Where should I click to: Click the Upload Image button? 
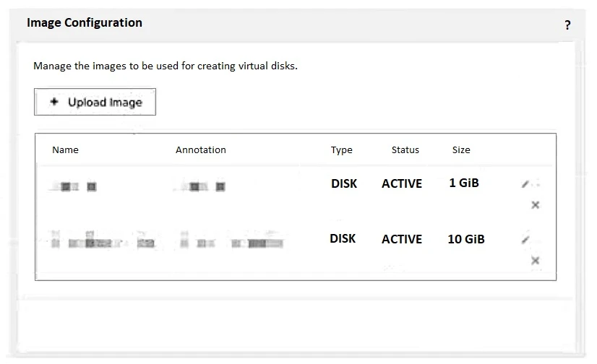tap(95, 103)
